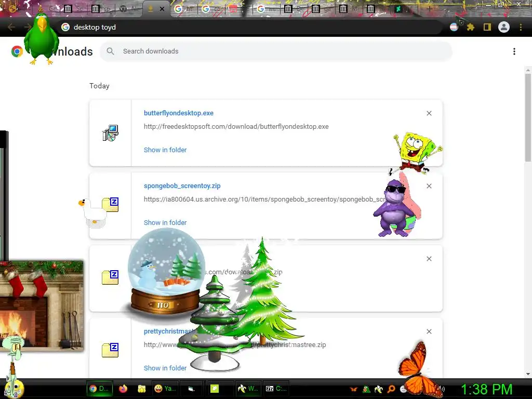The width and height of the screenshot is (532, 399).
Task: Click the green parrot desktop toy
Action: point(42,38)
